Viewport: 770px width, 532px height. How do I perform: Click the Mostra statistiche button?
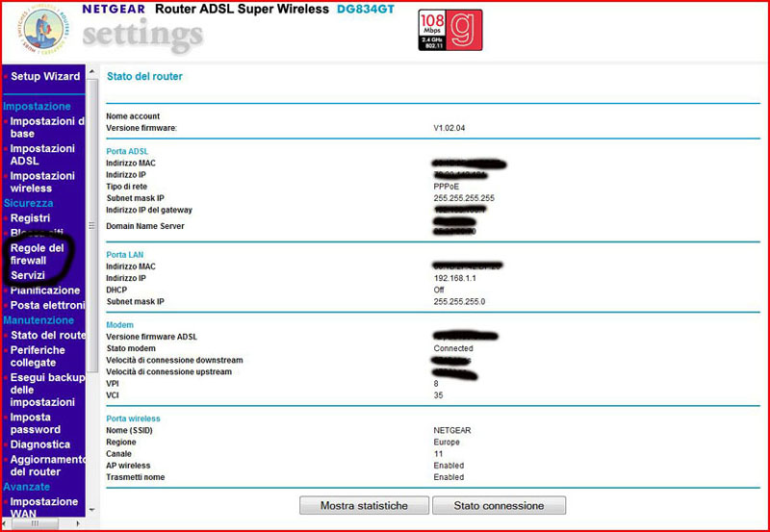pyautogui.click(x=364, y=505)
